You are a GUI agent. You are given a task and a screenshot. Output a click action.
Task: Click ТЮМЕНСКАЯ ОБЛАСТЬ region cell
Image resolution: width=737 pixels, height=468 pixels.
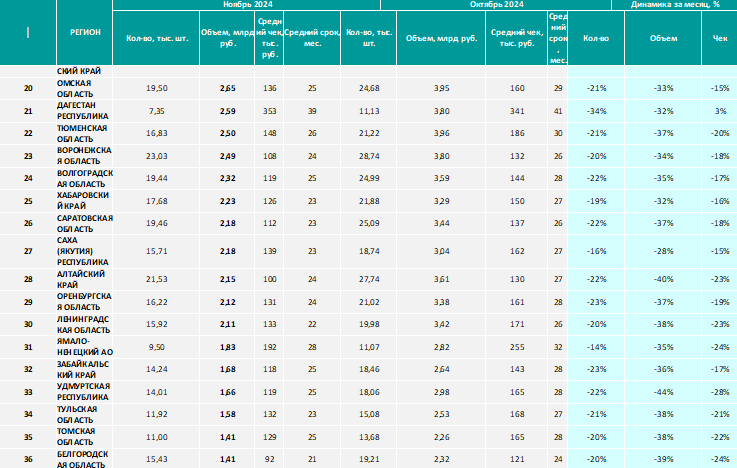pos(85,133)
